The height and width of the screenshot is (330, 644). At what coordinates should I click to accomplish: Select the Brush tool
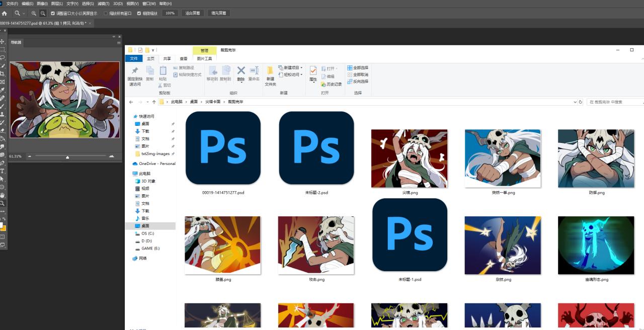coord(3,106)
